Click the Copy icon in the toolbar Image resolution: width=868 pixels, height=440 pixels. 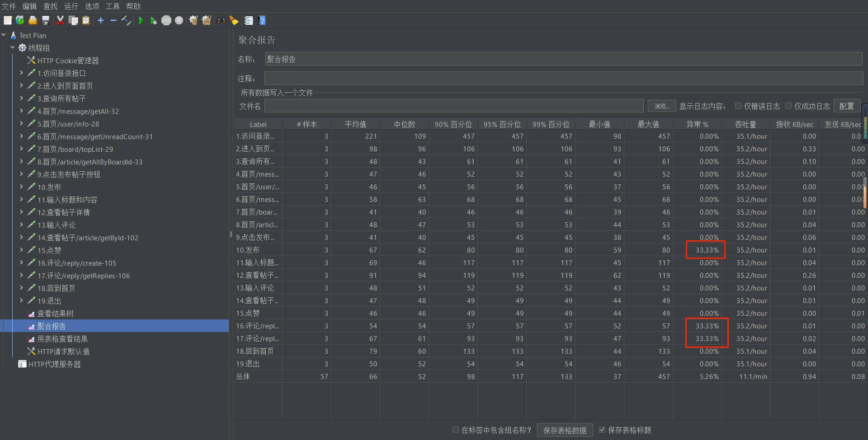click(73, 20)
